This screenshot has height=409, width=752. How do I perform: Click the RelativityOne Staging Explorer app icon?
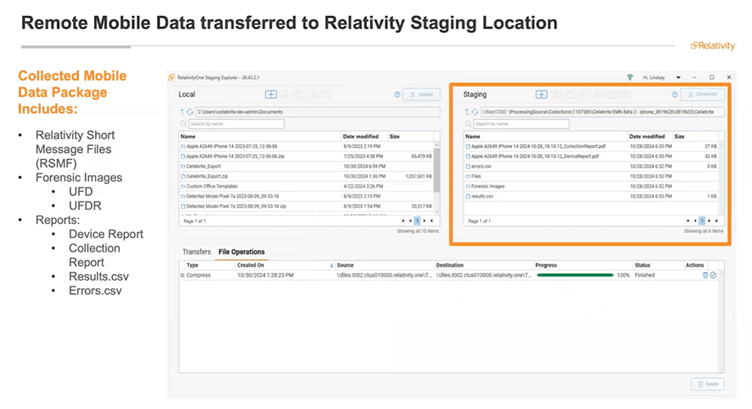tap(172, 77)
